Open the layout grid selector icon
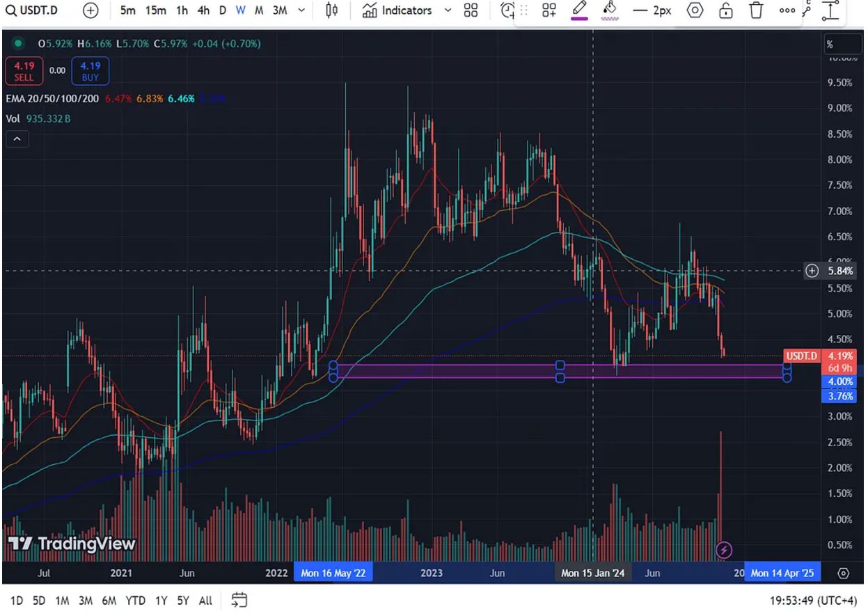This screenshot has height=616, width=868. tap(471, 10)
